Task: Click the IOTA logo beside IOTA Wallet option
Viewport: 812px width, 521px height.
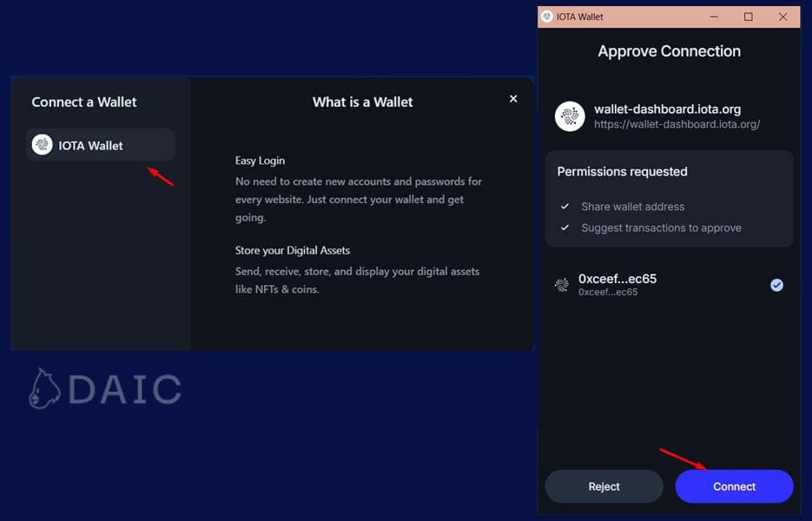Action: (42, 145)
